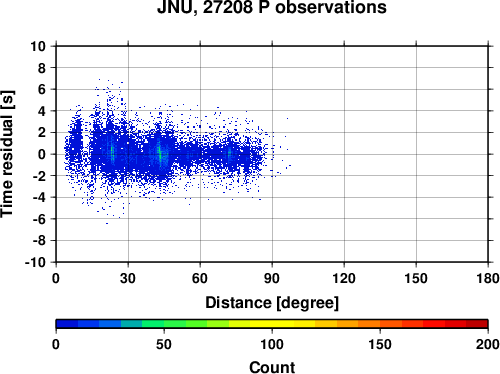The height and width of the screenshot is (374, 500).
Task: Click the x-axis tick label '180'
Action: point(488,278)
